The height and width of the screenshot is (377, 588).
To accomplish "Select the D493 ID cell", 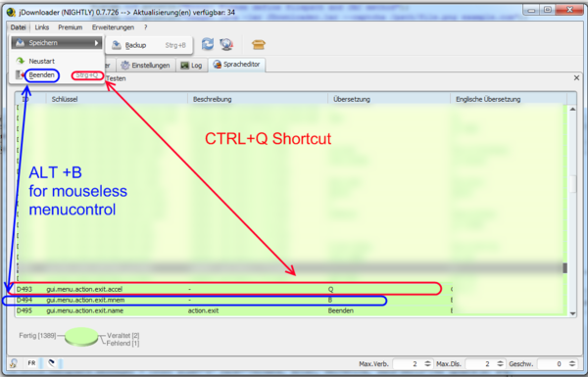I will coord(24,289).
